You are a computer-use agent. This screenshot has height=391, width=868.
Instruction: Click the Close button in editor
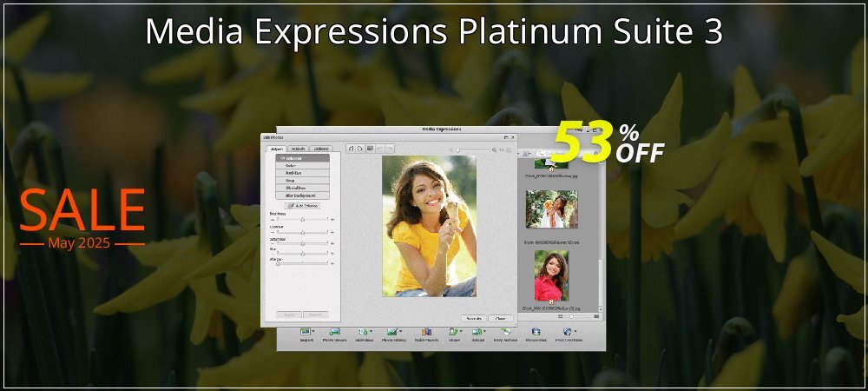pyautogui.click(x=501, y=319)
